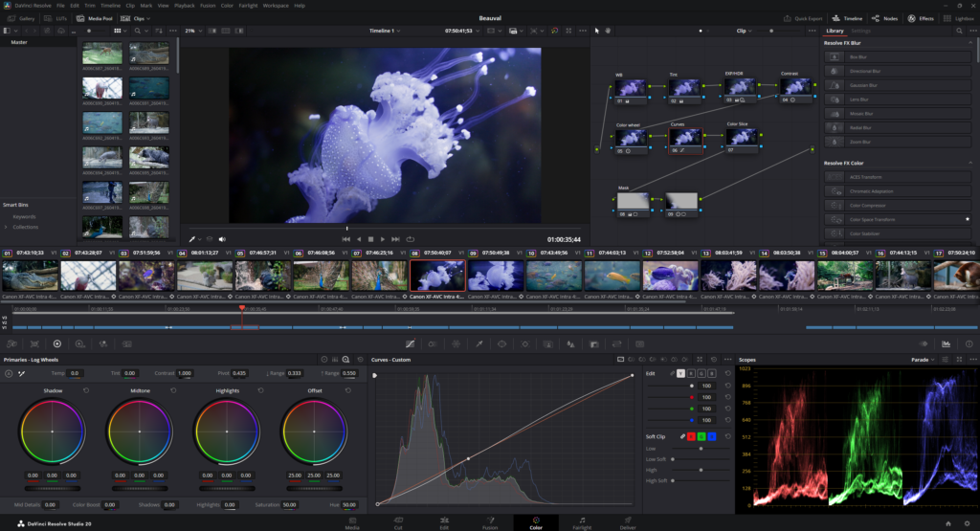
Task: Open the Information palette icon
Action: [x=969, y=344]
